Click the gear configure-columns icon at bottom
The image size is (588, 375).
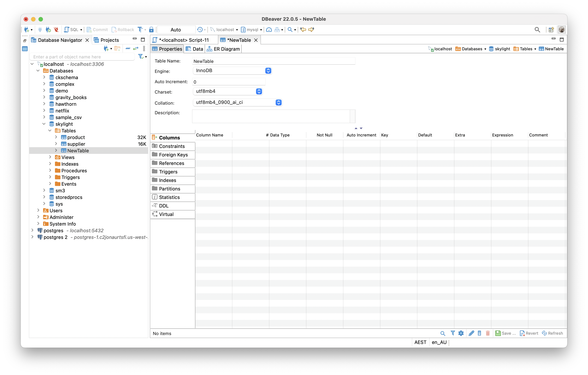(x=461, y=333)
